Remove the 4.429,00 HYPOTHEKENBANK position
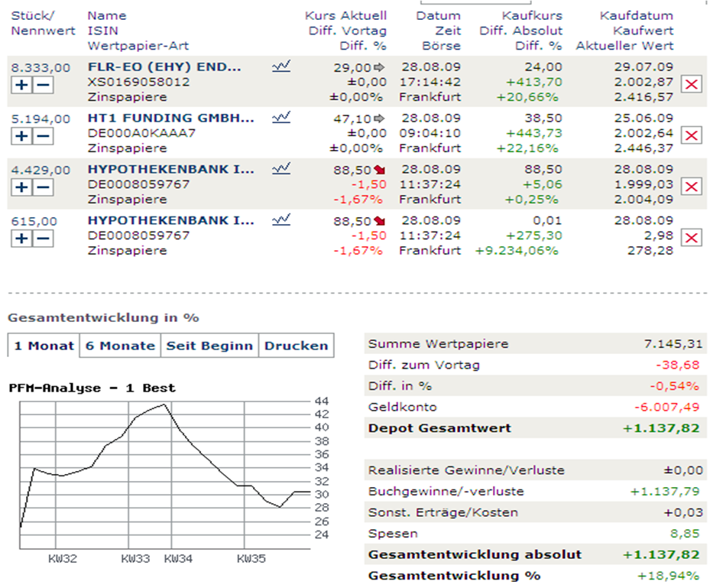Image resolution: width=723 pixels, height=588 pixels. click(x=691, y=187)
